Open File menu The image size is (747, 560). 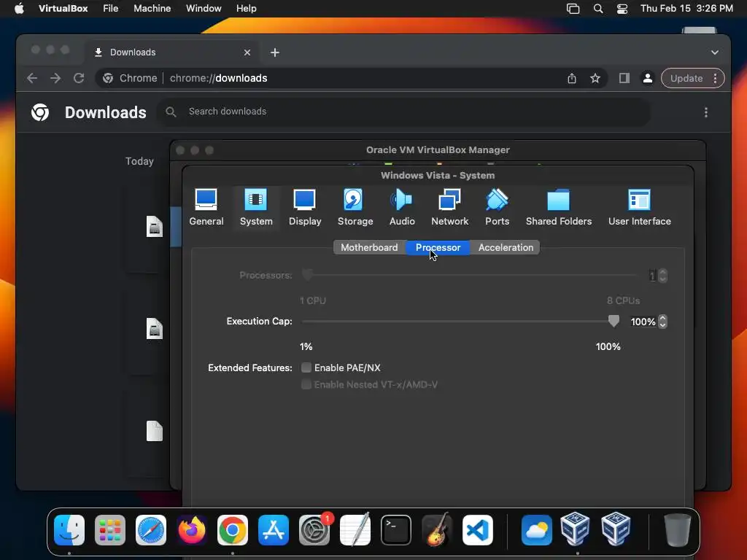tap(111, 9)
